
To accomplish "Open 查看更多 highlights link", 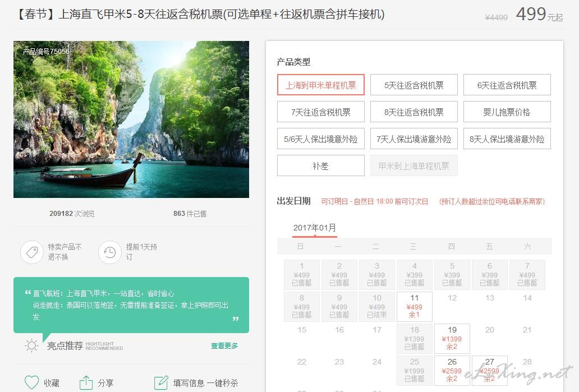I will click(x=224, y=346).
